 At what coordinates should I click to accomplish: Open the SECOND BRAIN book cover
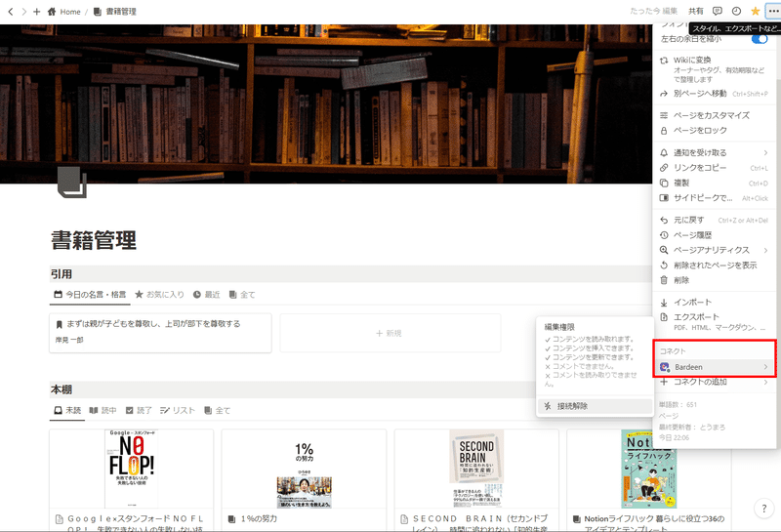pyautogui.click(x=476, y=469)
